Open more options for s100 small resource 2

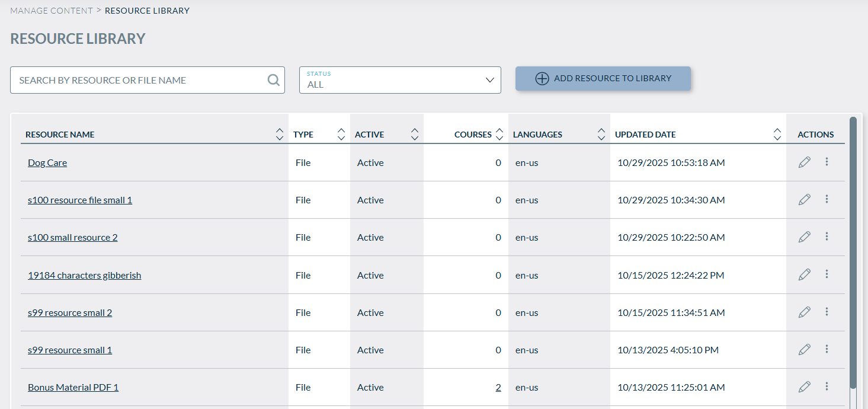click(x=827, y=237)
